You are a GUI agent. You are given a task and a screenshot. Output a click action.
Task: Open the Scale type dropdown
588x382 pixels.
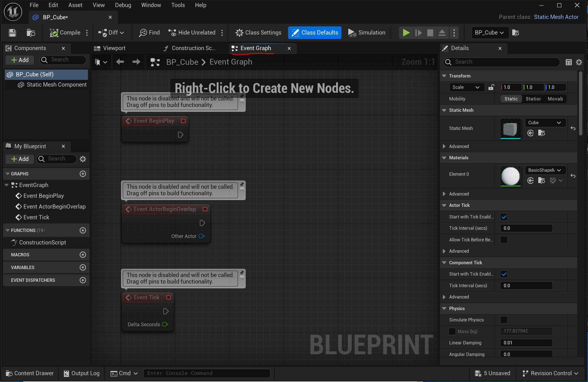click(x=466, y=87)
